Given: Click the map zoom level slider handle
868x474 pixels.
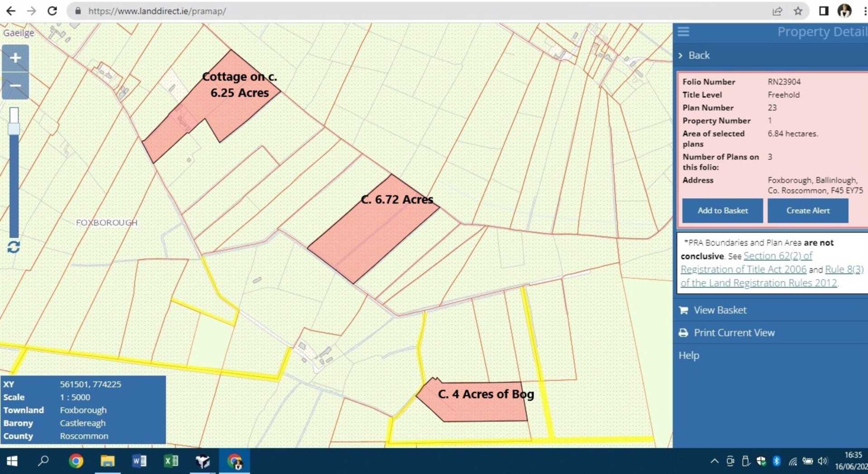Looking at the screenshot, I should click(14, 129).
